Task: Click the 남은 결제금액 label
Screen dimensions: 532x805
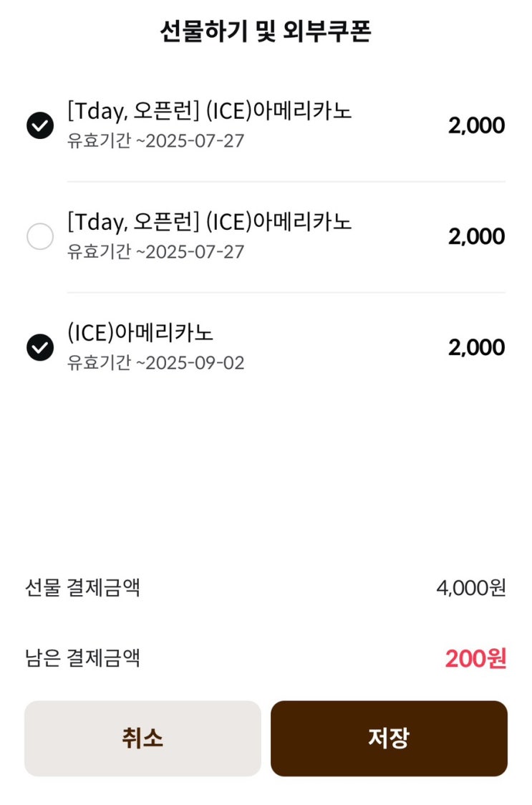Action: tap(82, 657)
